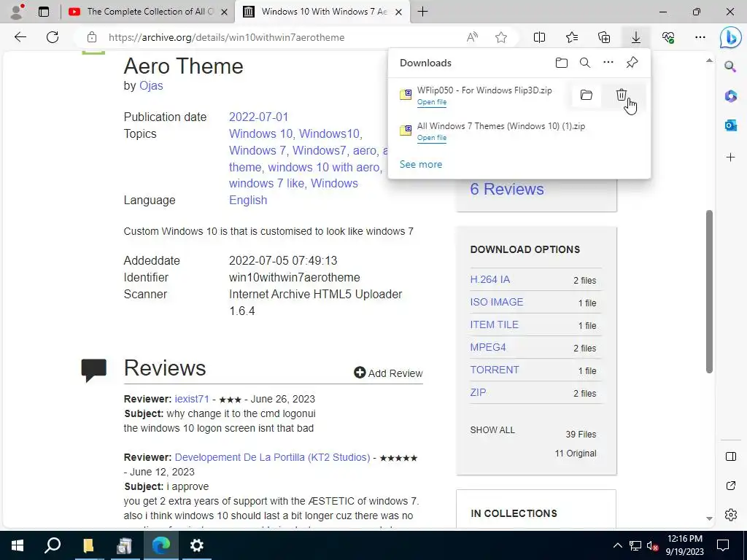Open more options in Downloads panel
This screenshot has height=560, width=747.
[608, 63]
